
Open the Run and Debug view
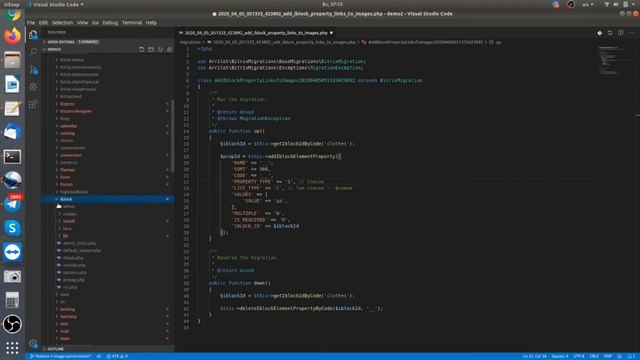[33, 87]
